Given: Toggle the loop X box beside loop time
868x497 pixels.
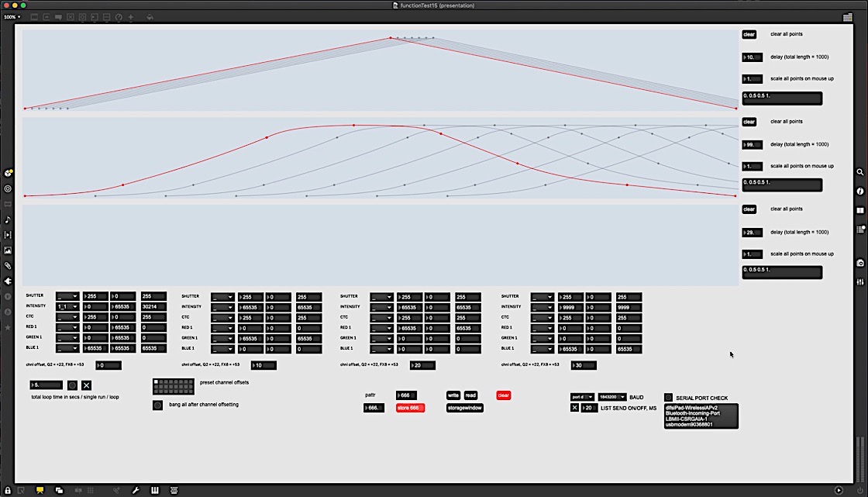Looking at the screenshot, I should tap(87, 385).
